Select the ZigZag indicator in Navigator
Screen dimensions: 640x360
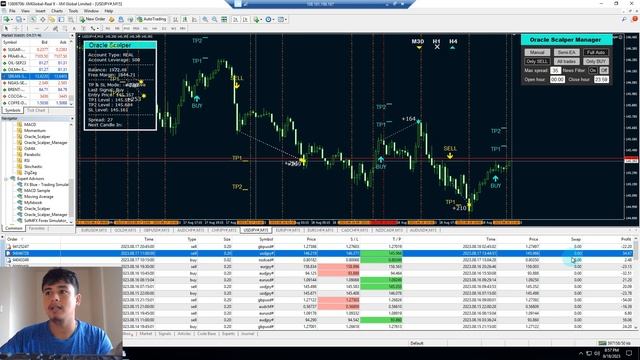[30, 173]
